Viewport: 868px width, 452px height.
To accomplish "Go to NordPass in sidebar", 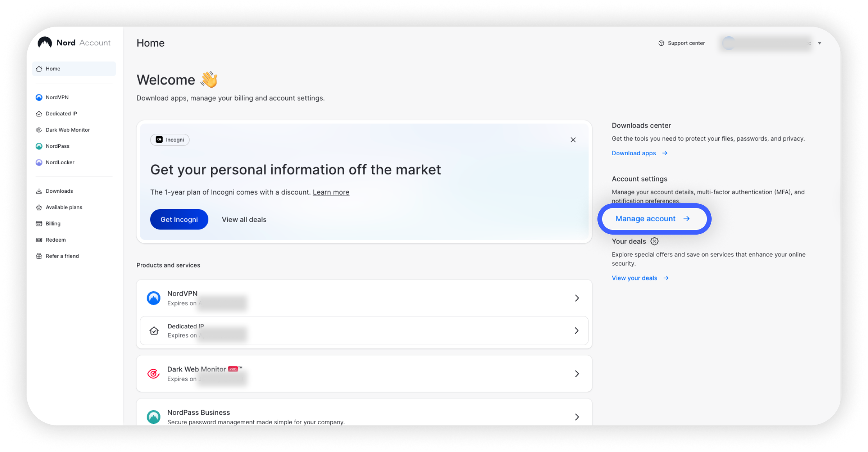I will coord(57,146).
